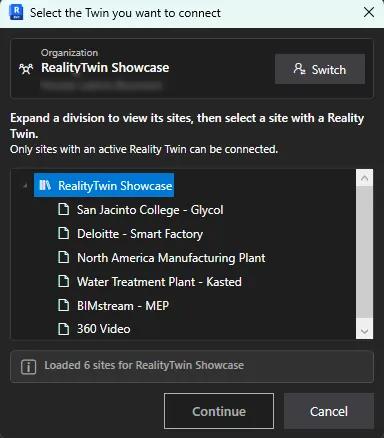
Task: Click the page icon for Water Treatment Plant
Action: coord(64,281)
